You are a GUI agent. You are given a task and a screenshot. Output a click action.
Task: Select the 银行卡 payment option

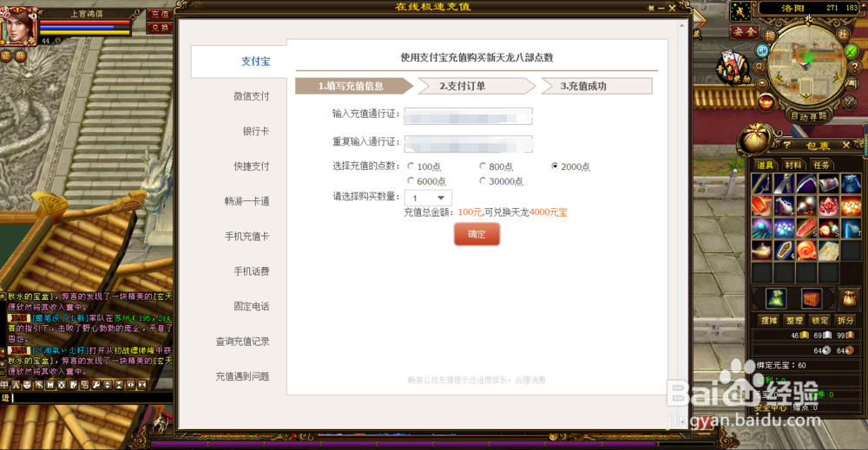coord(256,131)
